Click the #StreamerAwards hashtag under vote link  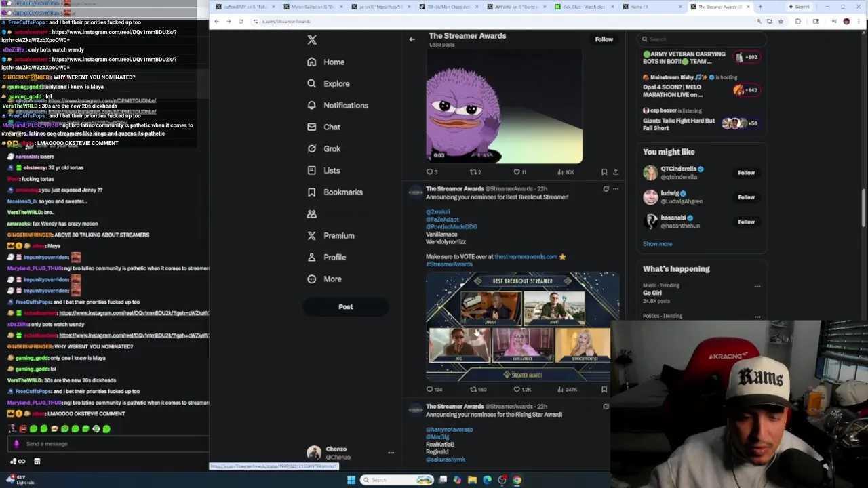(449, 264)
